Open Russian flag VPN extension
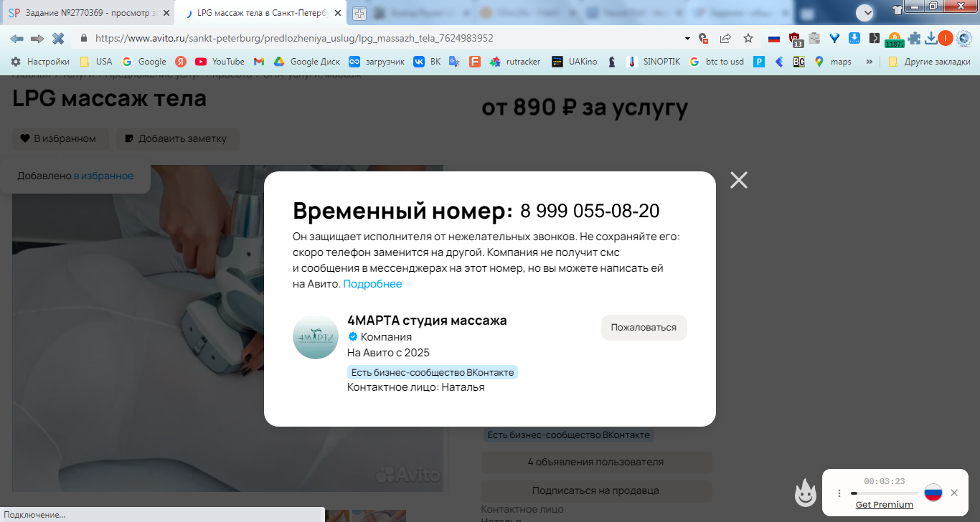 click(x=774, y=38)
